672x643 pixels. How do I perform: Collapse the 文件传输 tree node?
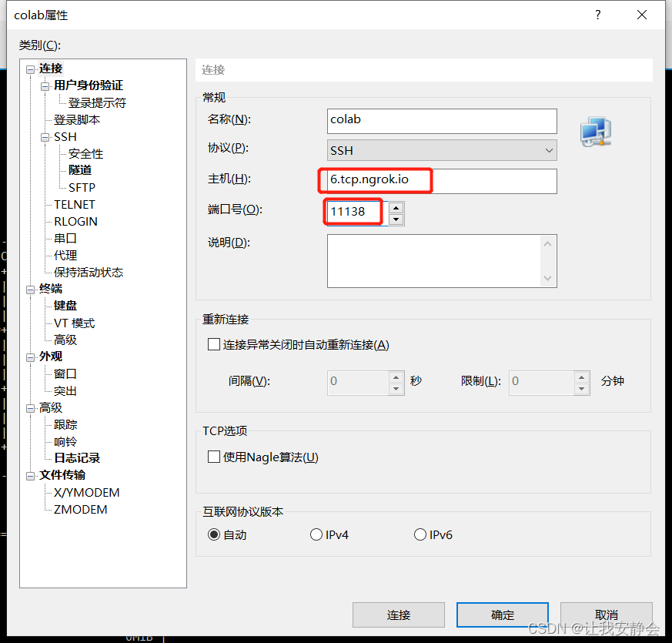tap(31, 476)
